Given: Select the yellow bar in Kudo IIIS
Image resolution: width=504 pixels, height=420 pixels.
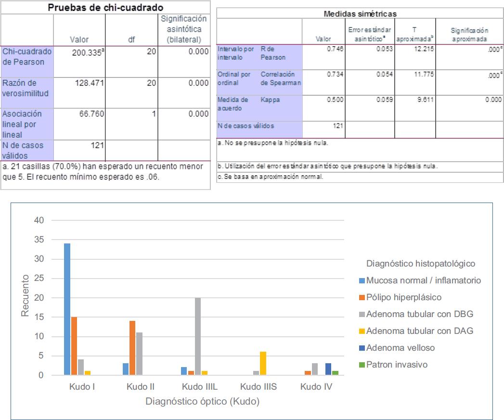Looking at the screenshot, I should [x=263, y=363].
